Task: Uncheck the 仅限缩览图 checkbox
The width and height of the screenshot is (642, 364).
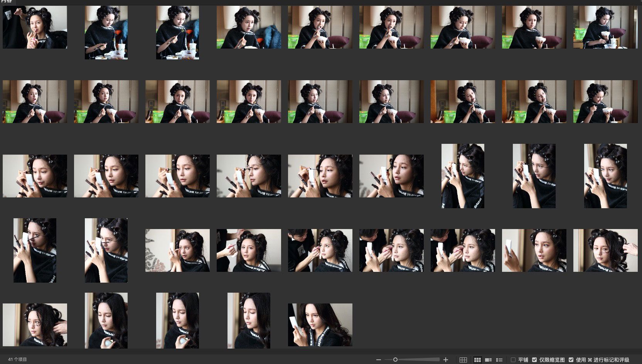Action: (534, 360)
